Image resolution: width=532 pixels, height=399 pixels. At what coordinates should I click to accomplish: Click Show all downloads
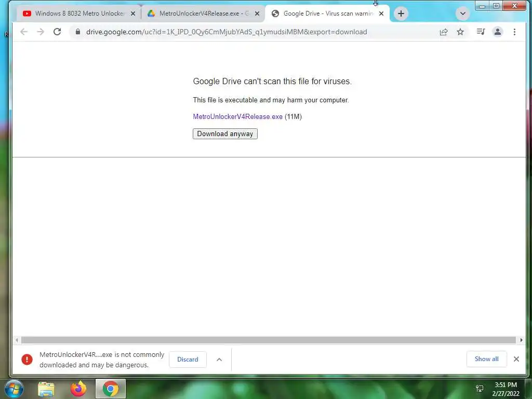click(x=486, y=359)
